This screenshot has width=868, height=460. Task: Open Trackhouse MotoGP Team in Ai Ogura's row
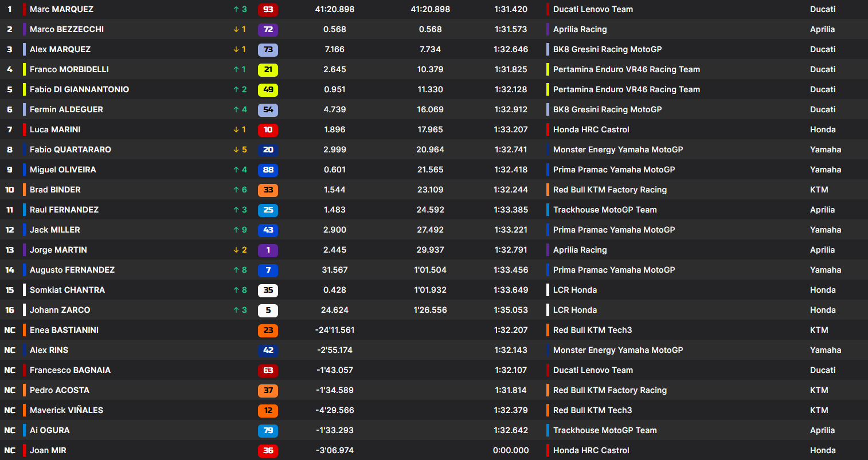(605, 430)
